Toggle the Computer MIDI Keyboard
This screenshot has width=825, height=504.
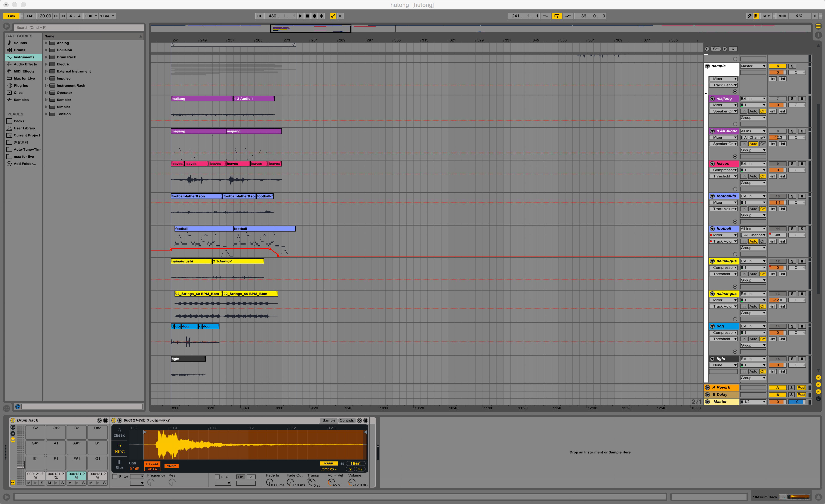coord(756,16)
